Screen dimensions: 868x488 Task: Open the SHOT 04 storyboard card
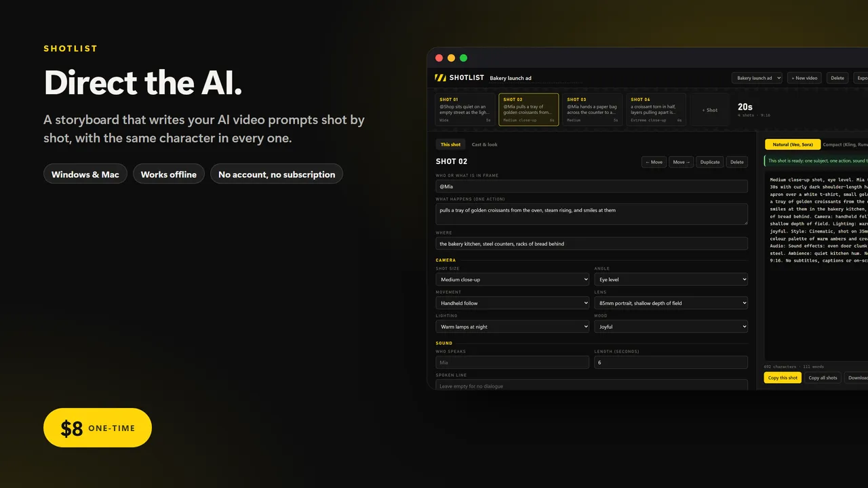point(656,110)
